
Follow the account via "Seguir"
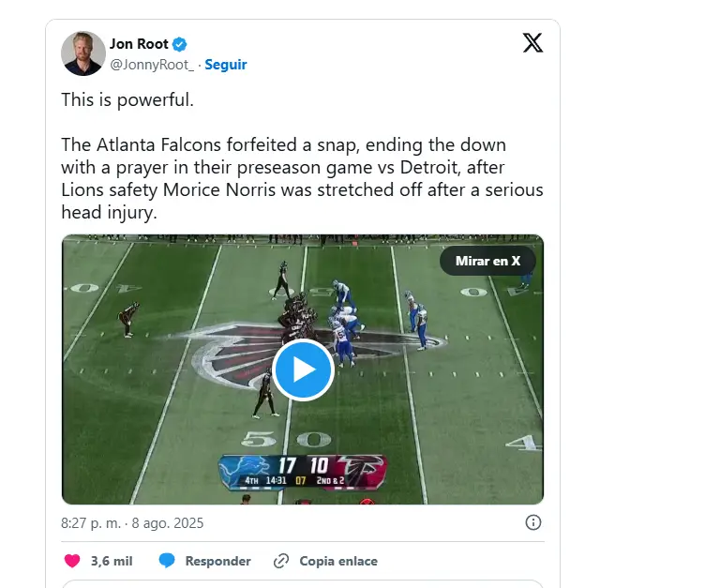click(x=226, y=65)
